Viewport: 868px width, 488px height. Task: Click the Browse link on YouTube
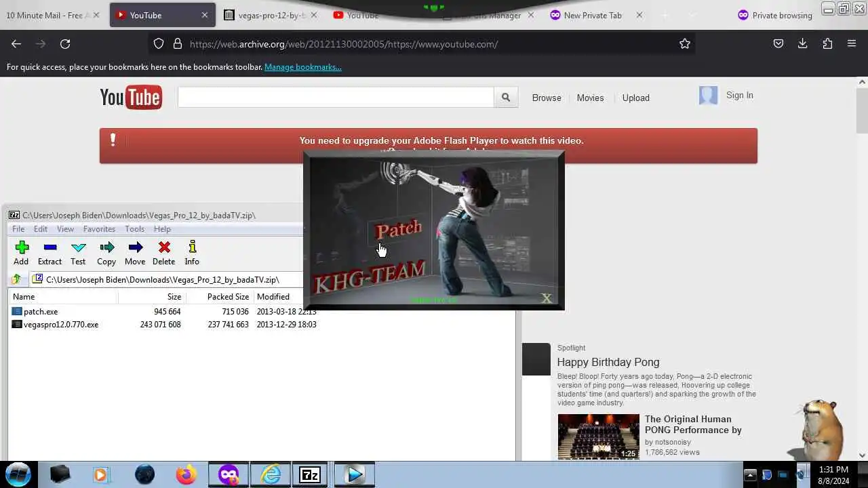547,98
